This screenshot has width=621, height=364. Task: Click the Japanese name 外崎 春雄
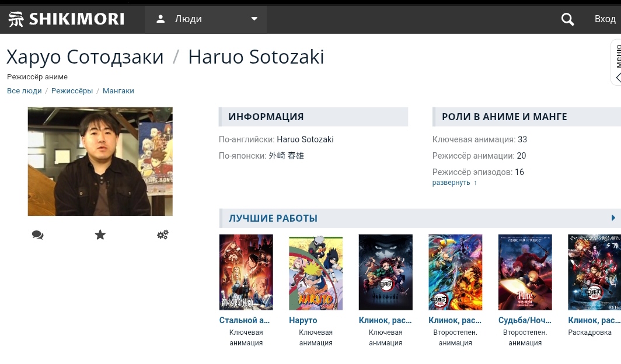click(287, 156)
